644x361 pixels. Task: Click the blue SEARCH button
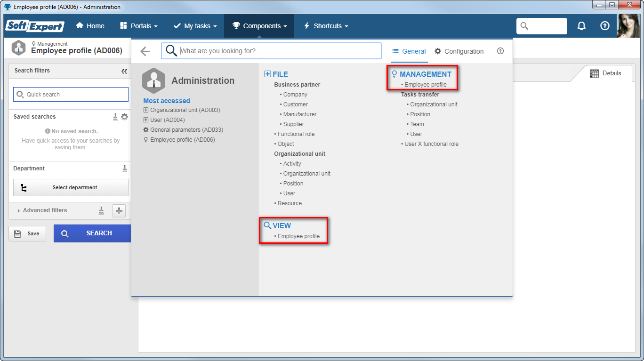coord(92,233)
